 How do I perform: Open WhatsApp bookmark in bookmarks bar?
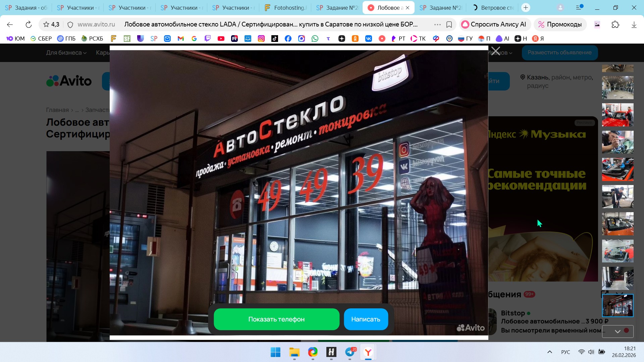(315, 39)
